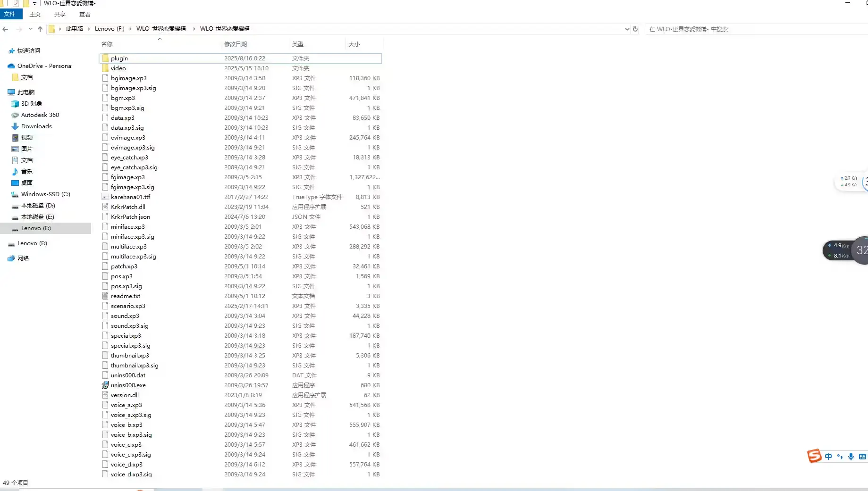Open the Sogou soft keyboard icon

862,457
